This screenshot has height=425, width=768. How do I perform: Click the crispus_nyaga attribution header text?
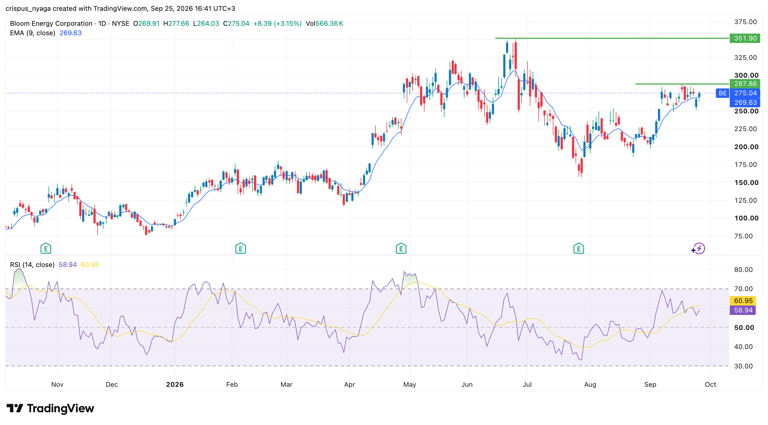pos(120,8)
